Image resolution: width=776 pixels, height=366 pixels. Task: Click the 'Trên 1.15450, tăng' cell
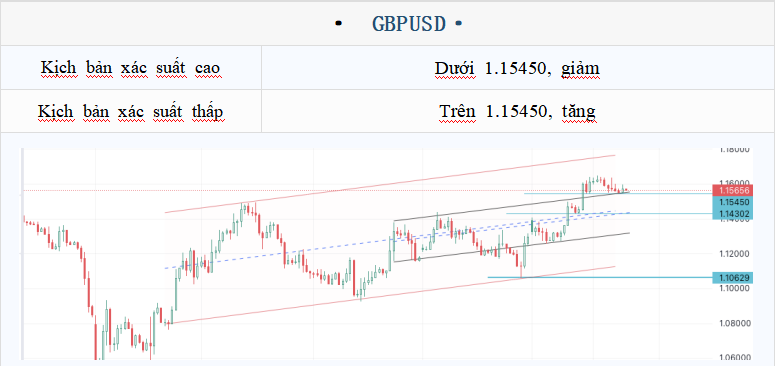(518, 111)
